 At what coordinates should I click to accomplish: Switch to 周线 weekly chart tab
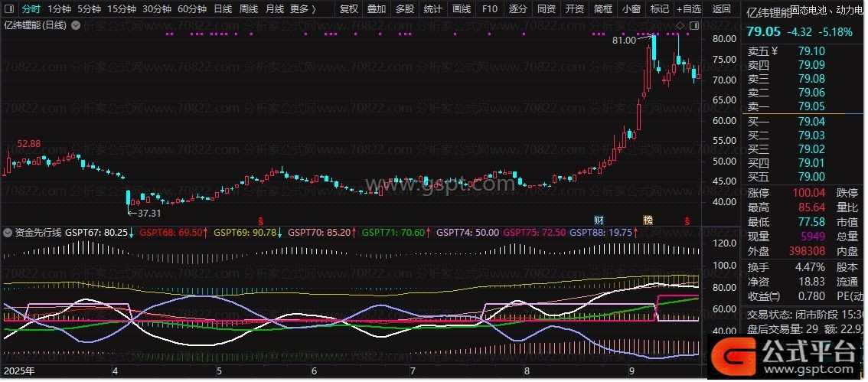tap(248, 9)
